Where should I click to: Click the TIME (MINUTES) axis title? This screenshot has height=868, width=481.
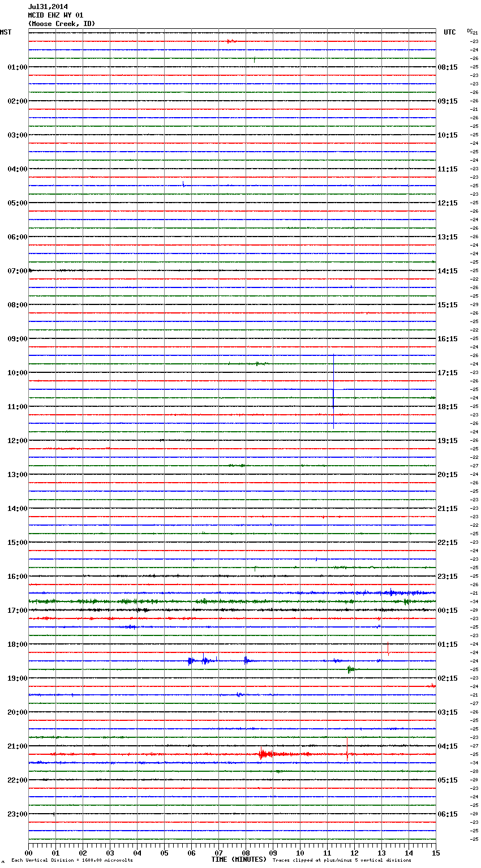(239, 860)
